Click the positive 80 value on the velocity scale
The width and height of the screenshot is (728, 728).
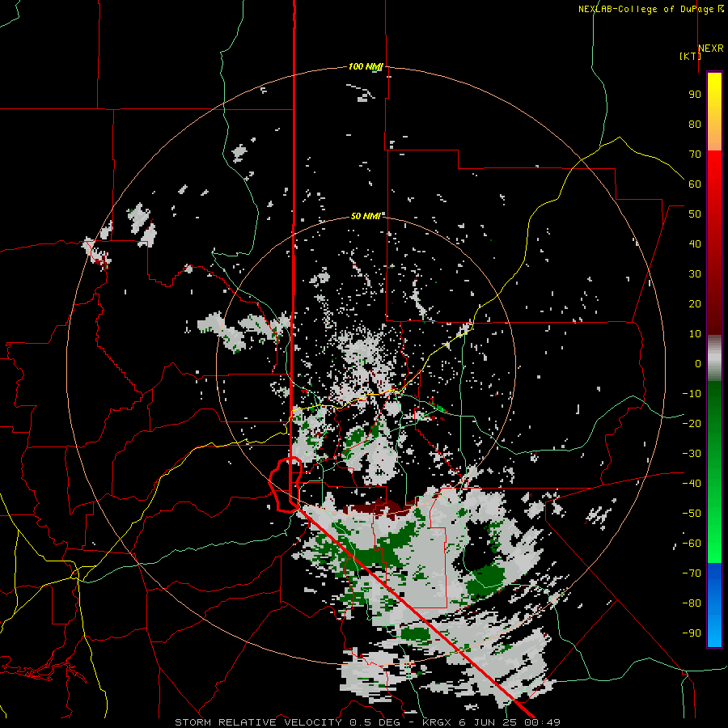695,124
